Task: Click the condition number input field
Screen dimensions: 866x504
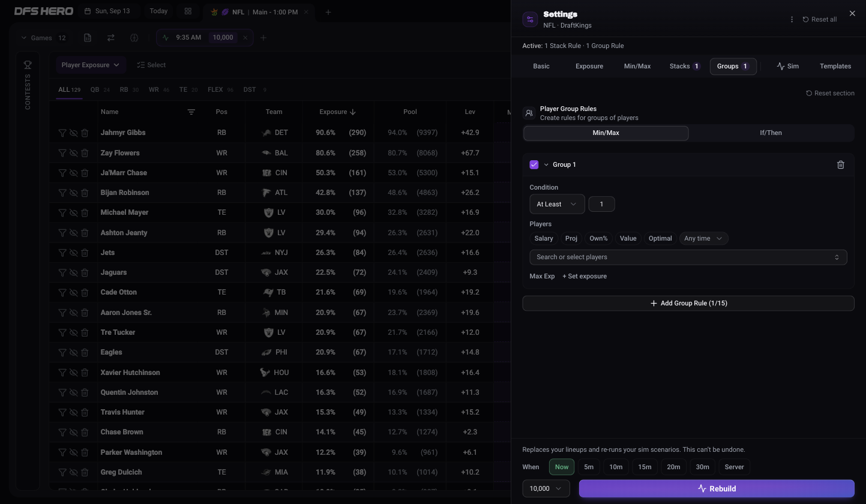Action: click(601, 204)
